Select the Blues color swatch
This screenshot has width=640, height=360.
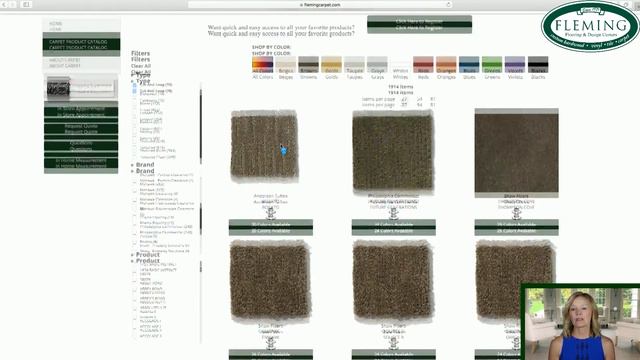coord(469,64)
